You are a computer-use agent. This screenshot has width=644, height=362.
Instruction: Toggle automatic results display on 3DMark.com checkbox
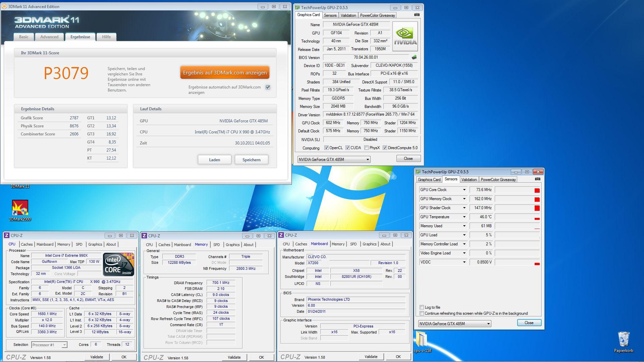(x=268, y=87)
